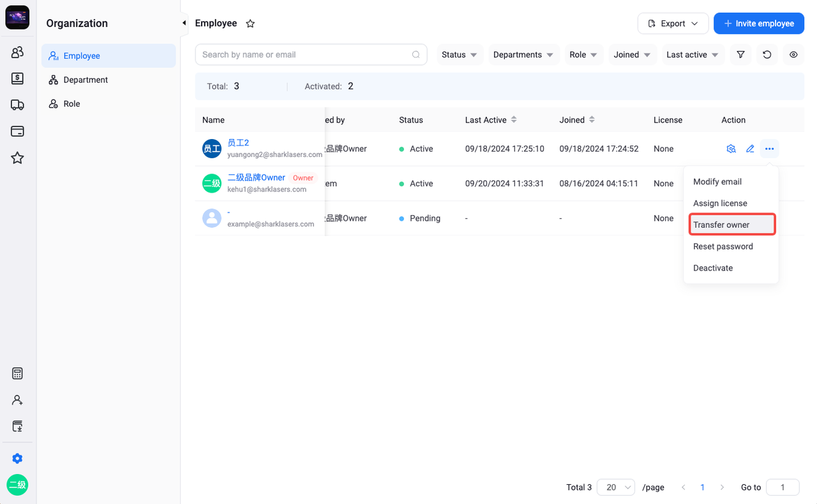
Task: Choose Transfer owner from the menu
Action: 731,225
